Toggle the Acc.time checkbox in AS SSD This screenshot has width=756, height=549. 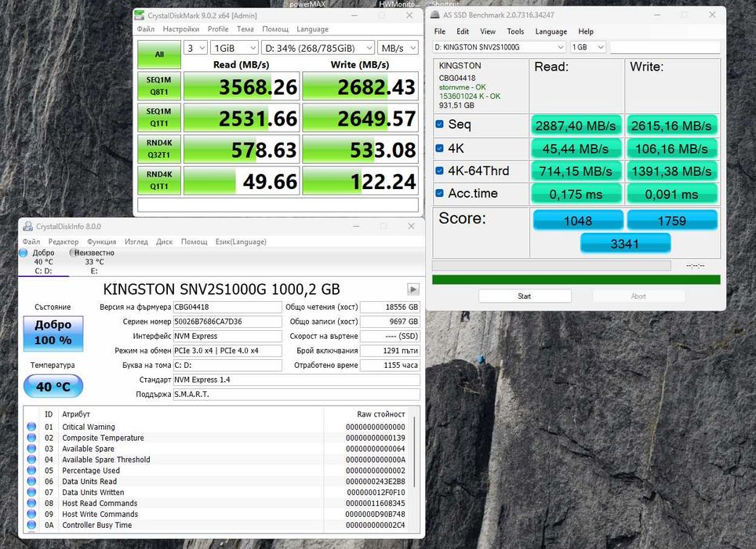439,193
